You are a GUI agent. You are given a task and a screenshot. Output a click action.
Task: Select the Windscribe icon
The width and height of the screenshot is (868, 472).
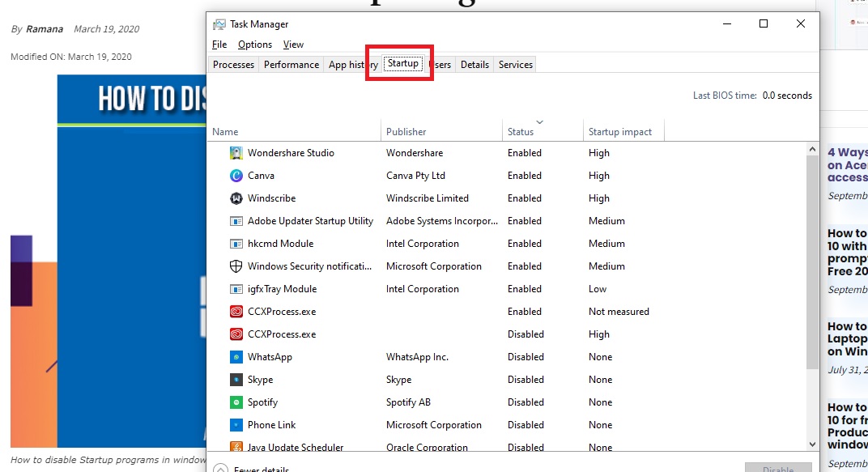pyautogui.click(x=236, y=198)
